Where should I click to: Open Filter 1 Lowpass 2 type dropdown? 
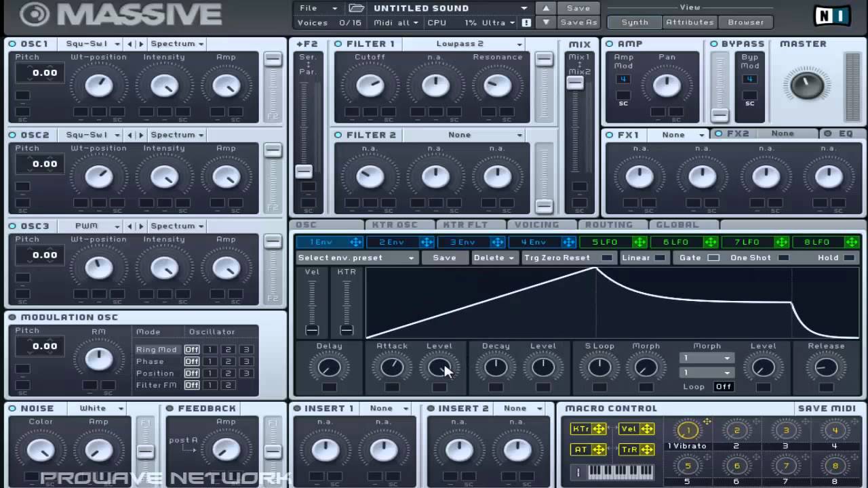(x=464, y=43)
